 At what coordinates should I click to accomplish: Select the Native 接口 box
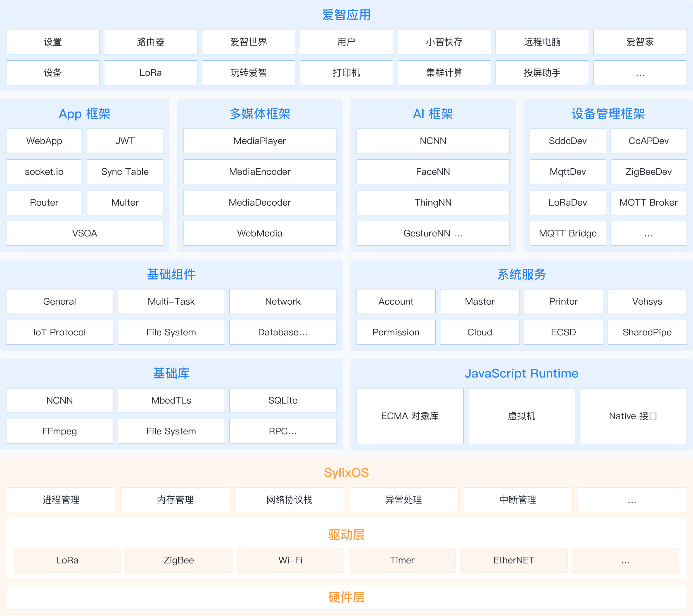coord(633,416)
